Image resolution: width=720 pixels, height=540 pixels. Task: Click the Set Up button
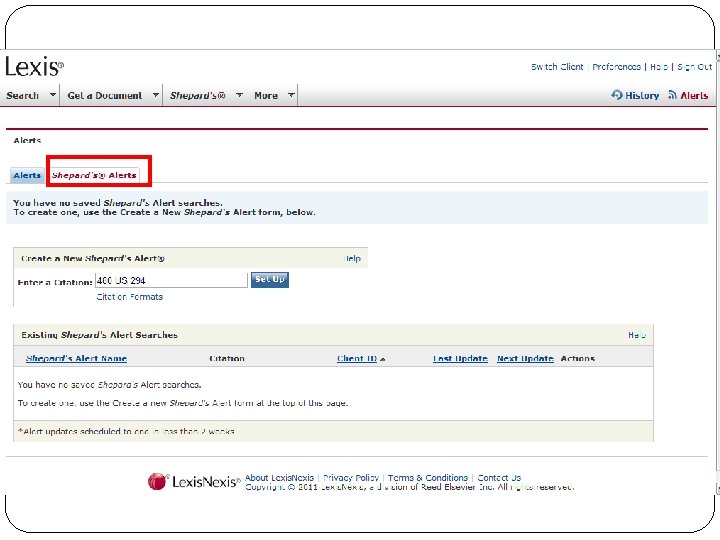pyautogui.click(x=270, y=280)
